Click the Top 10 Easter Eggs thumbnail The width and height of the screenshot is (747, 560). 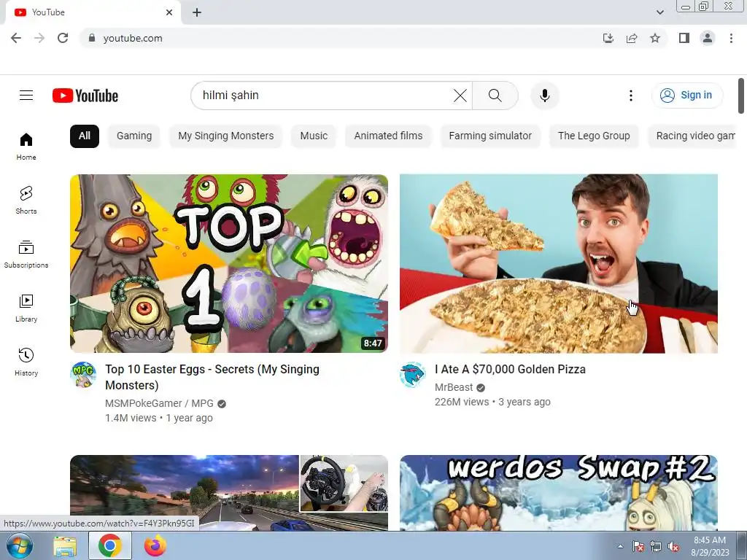coord(228,263)
